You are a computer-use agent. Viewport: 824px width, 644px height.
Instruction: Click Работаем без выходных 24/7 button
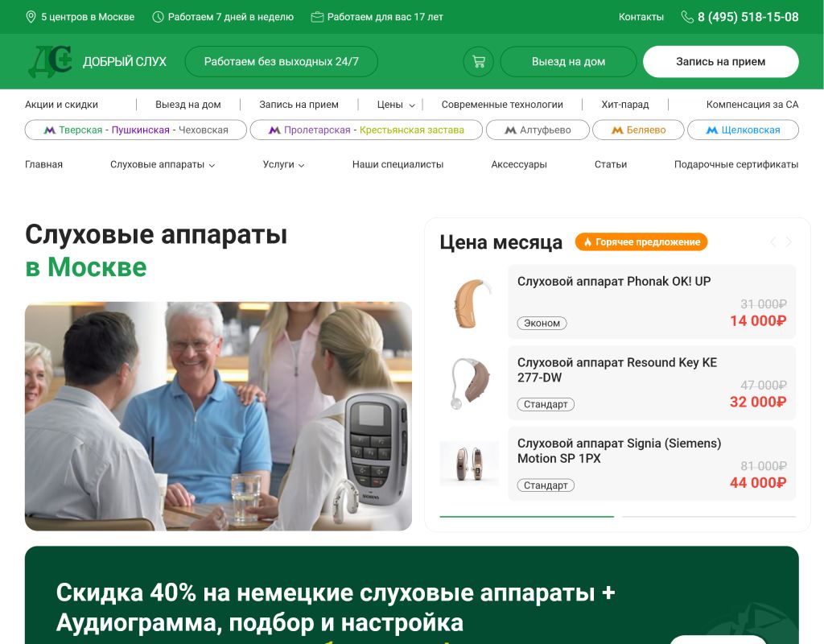[281, 61]
